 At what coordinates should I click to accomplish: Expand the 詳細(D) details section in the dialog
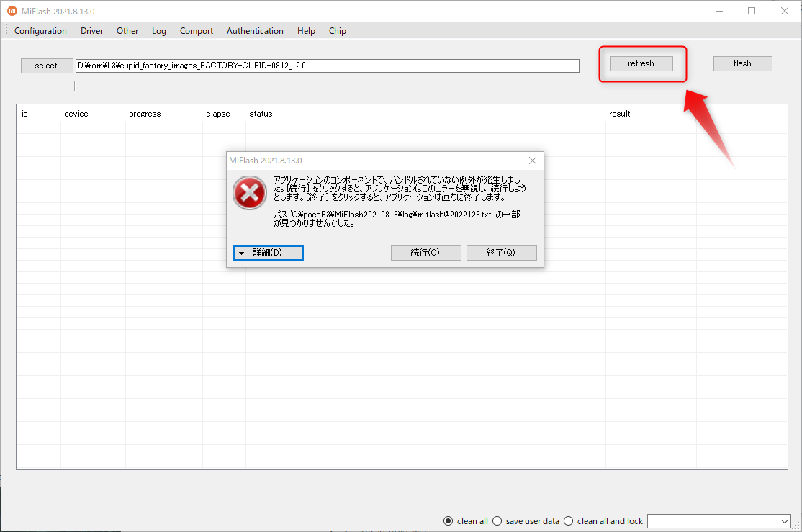pyautogui.click(x=268, y=253)
